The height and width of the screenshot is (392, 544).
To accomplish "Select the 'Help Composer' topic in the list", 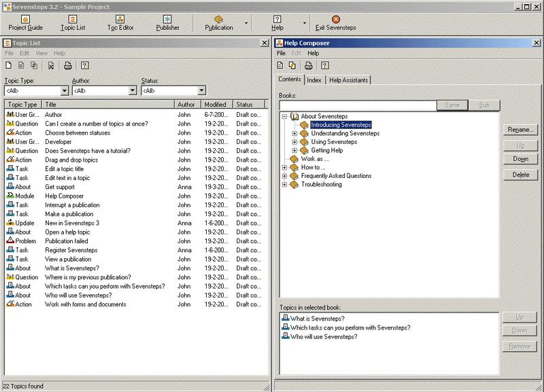I will pyautogui.click(x=135, y=196).
